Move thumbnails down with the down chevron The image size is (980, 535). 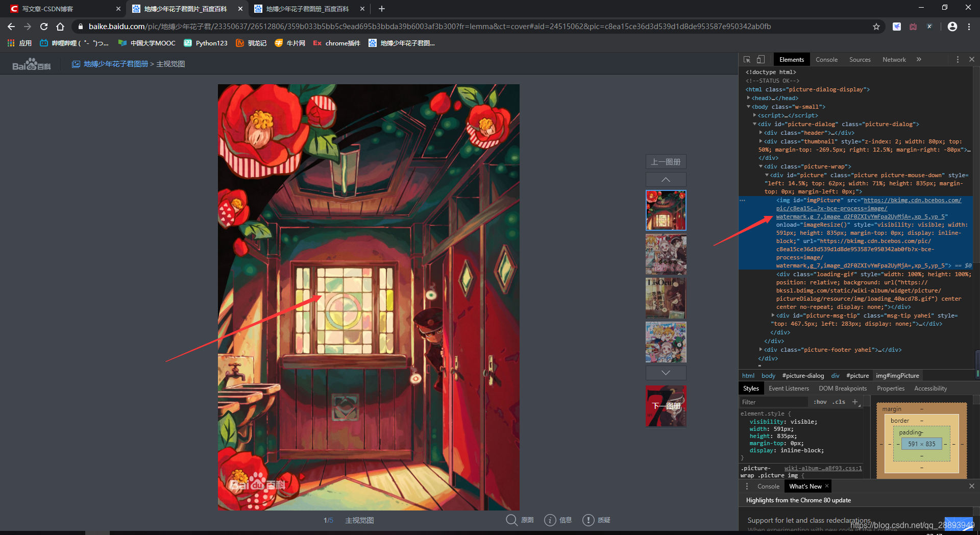point(666,373)
